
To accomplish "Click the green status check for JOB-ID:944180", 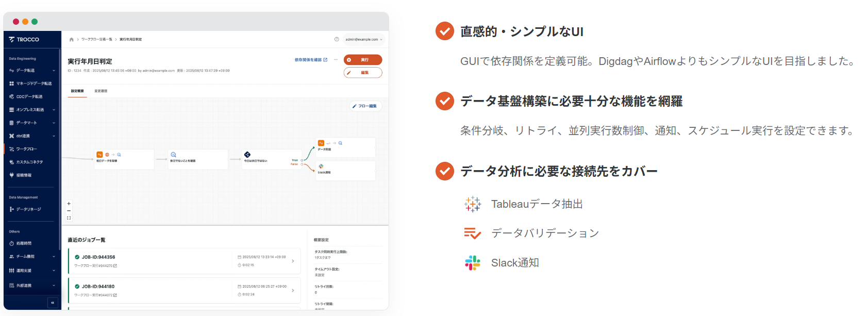I will coord(77,287).
